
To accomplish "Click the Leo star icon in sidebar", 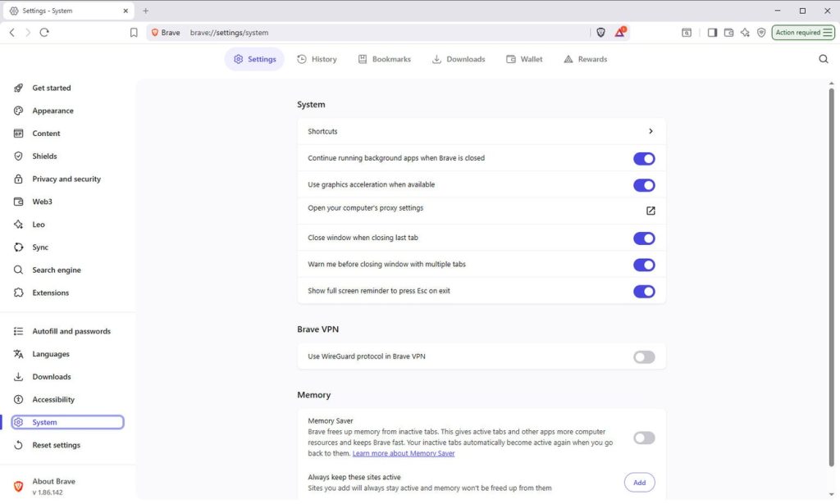I will [18, 225].
